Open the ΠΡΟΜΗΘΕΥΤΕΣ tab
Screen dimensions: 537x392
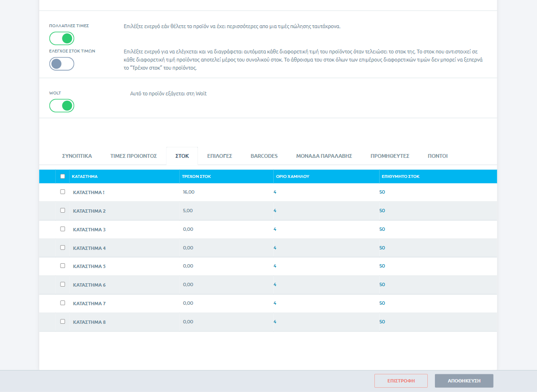click(390, 156)
